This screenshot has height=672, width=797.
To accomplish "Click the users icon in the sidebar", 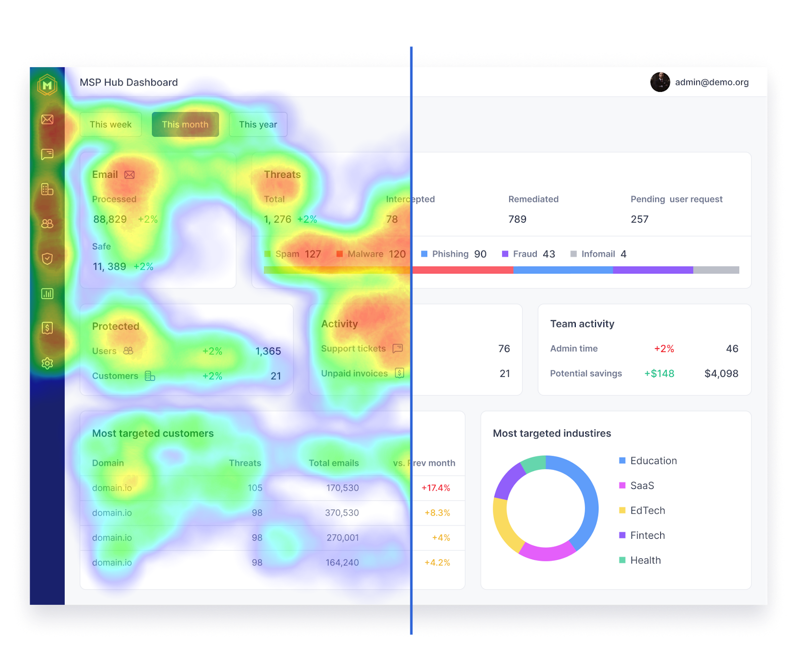I will click(47, 224).
